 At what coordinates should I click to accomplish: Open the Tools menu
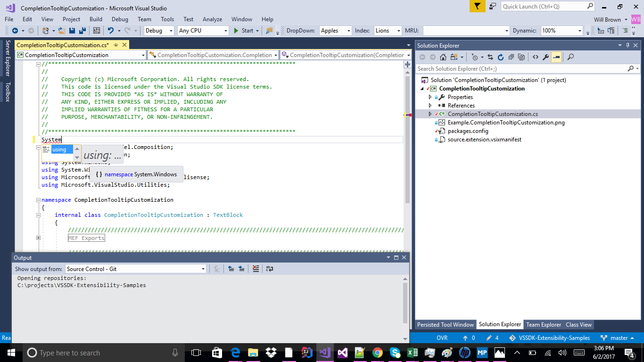point(167,19)
